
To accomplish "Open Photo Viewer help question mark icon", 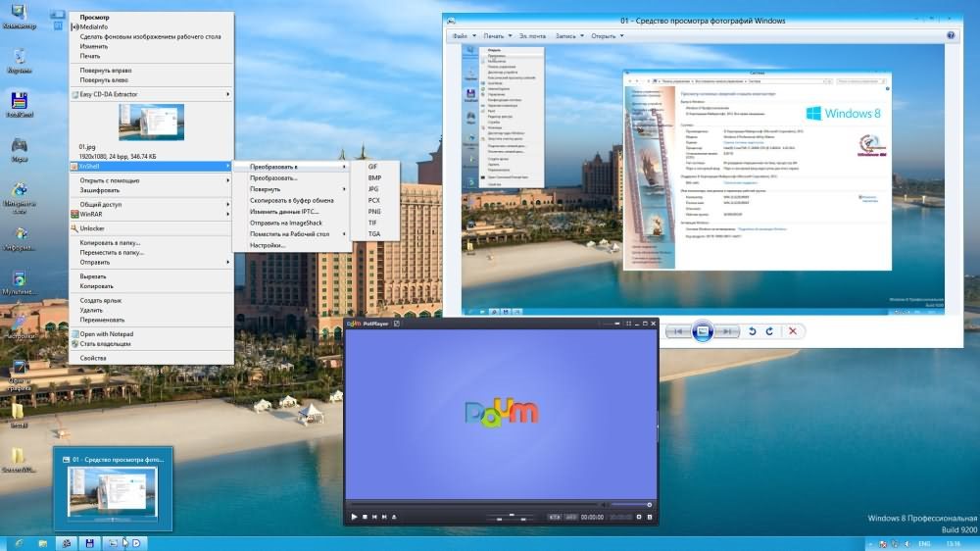I will coord(951,36).
